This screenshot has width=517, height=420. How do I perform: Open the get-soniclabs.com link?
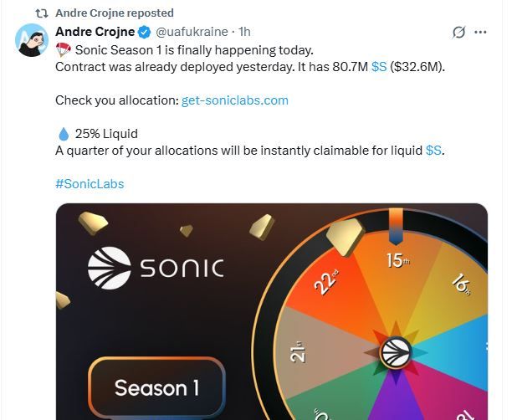tap(234, 100)
